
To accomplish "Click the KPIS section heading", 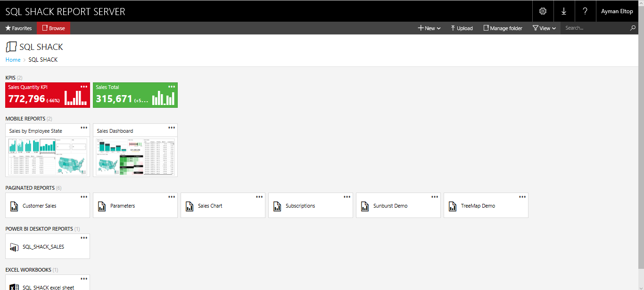I will 11,78.
